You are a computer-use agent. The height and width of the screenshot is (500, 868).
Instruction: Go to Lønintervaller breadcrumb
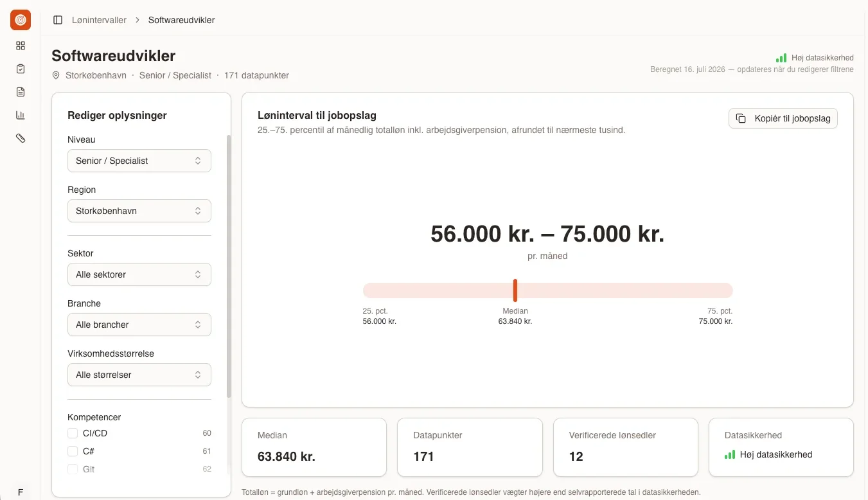coord(99,20)
